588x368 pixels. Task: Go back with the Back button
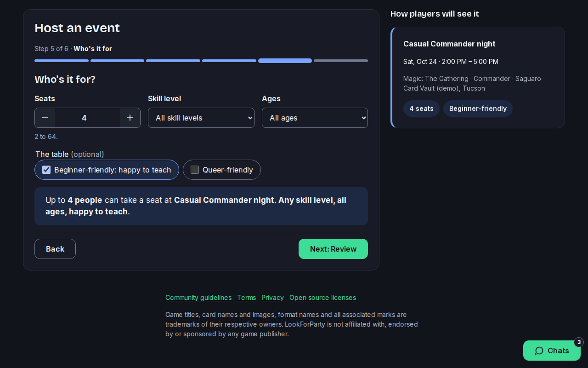[55, 249]
